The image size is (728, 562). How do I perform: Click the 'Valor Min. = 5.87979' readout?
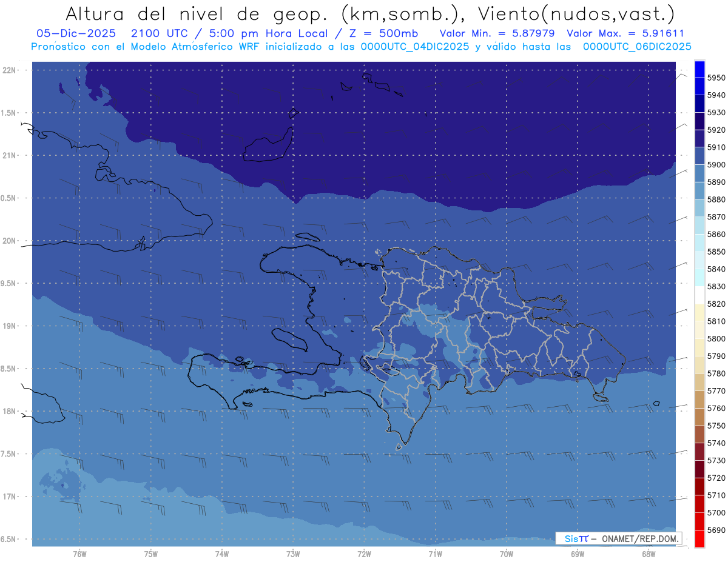coord(497,33)
